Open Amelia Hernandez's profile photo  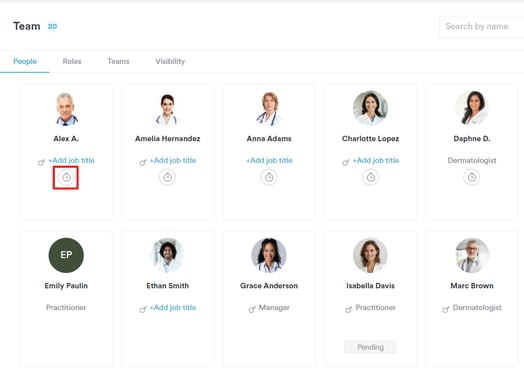(167, 109)
